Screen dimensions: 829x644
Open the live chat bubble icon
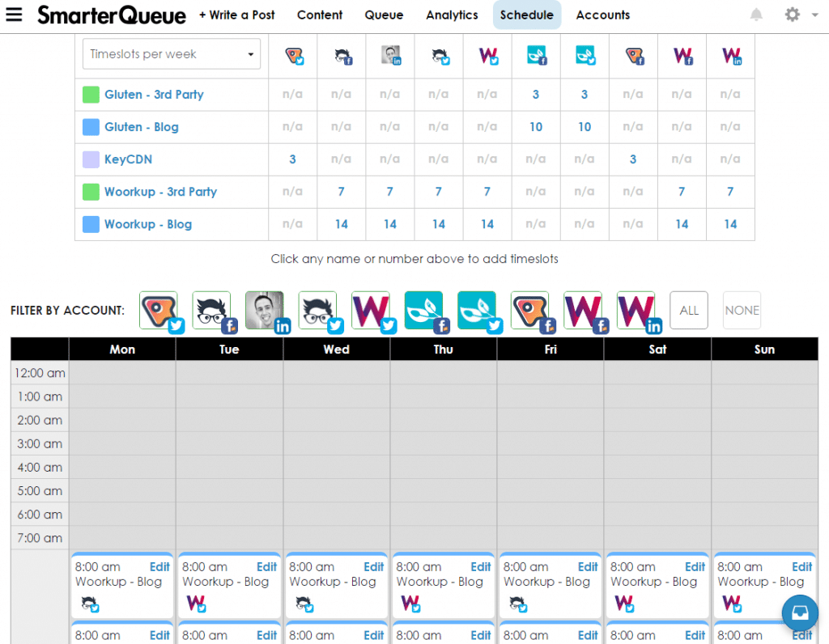pos(800,612)
